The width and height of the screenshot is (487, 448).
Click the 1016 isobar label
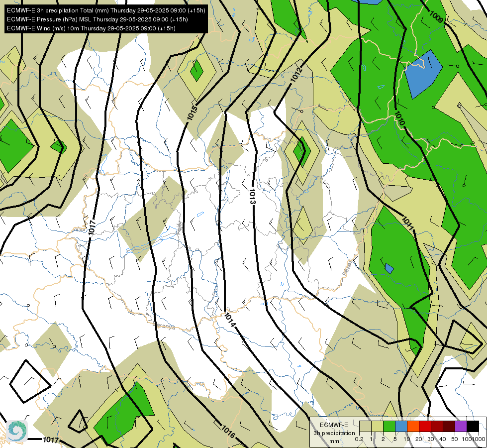[228, 432]
